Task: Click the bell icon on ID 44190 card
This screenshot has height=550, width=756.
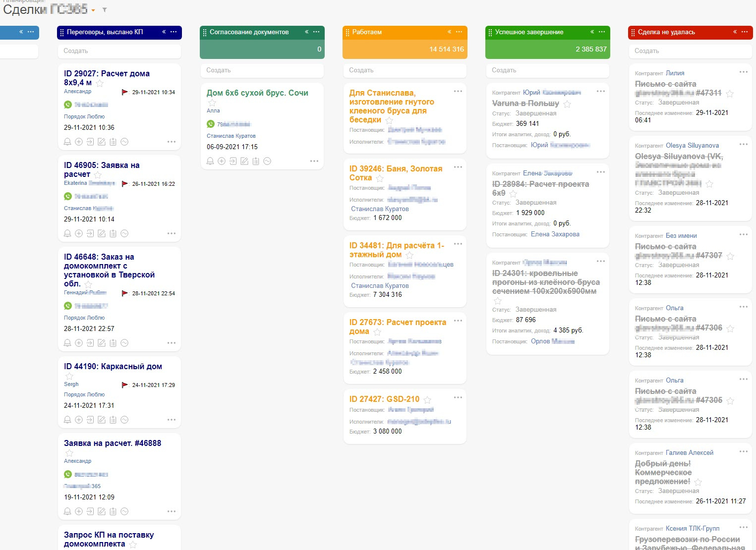Action: point(67,420)
